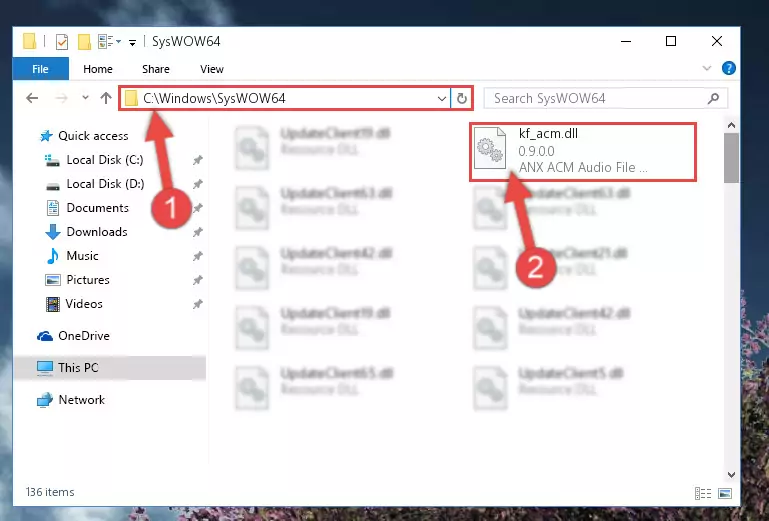Switch to details view layout icon
Image resolution: width=769 pixels, height=521 pixels.
(703, 493)
